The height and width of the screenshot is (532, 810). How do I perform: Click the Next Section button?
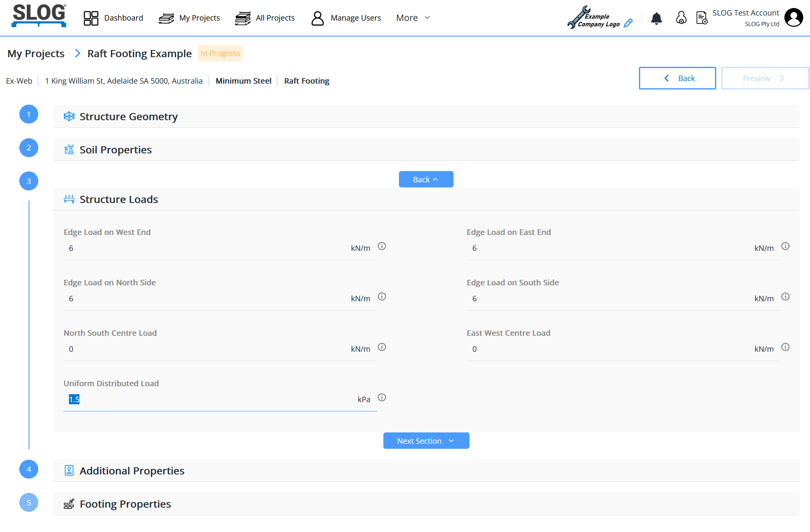pyautogui.click(x=426, y=441)
